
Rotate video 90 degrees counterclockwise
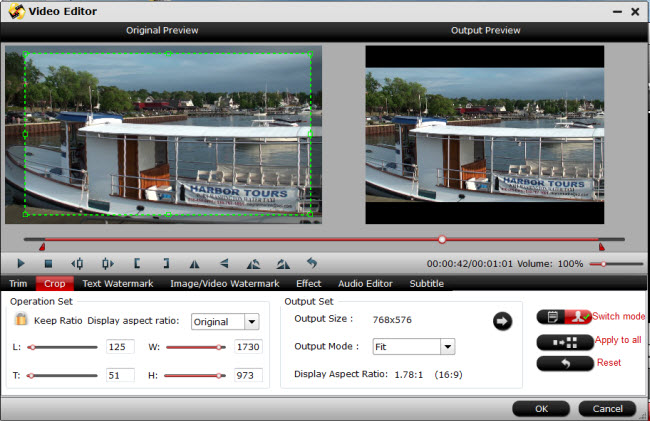[x=253, y=264]
